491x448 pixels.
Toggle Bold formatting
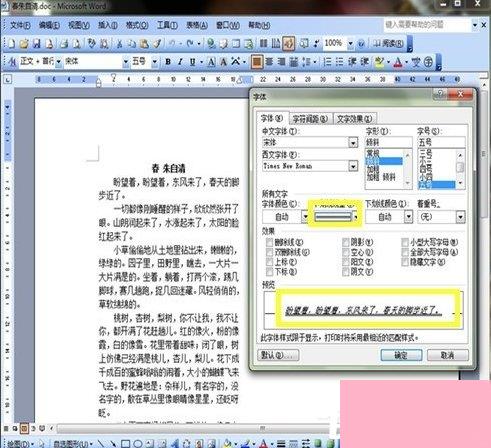168,62
